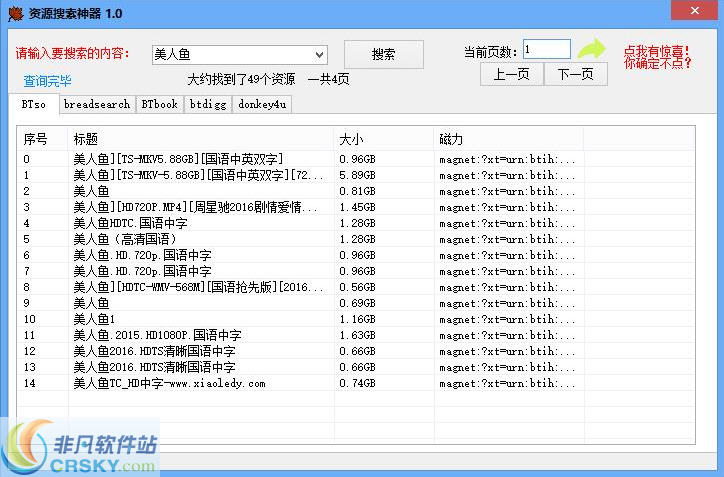Select row 美人鱼.2015.HD1080P.国语中字
This screenshot has height=477, width=724.
point(157,335)
